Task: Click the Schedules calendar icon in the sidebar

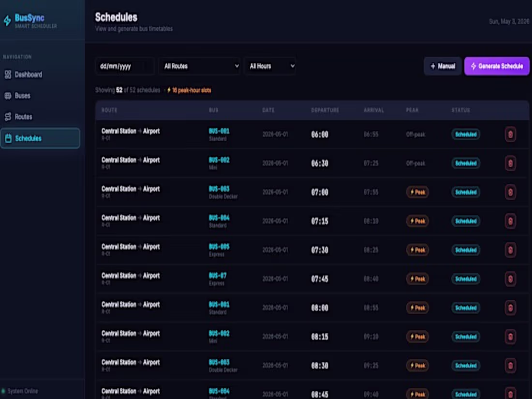Action: click(8, 138)
